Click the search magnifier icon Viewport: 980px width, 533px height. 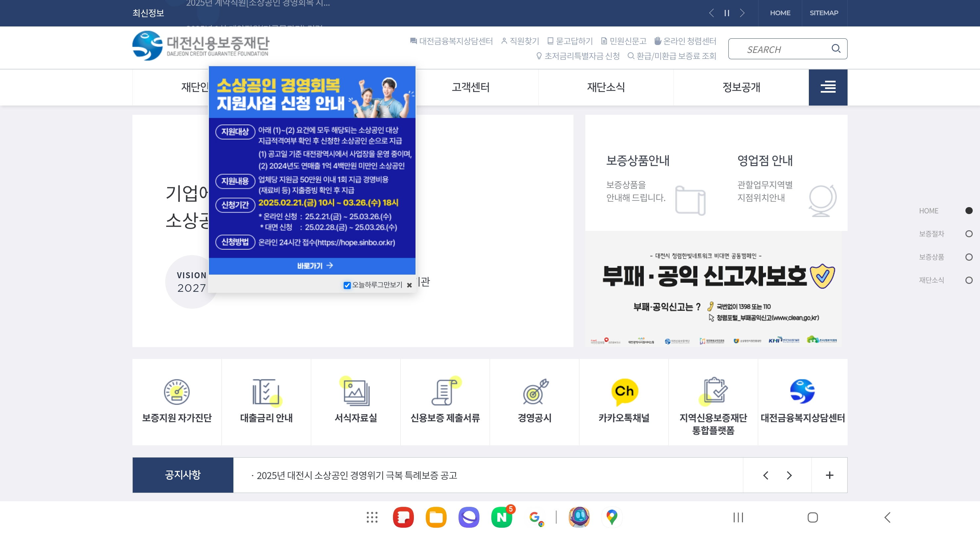[x=835, y=49]
